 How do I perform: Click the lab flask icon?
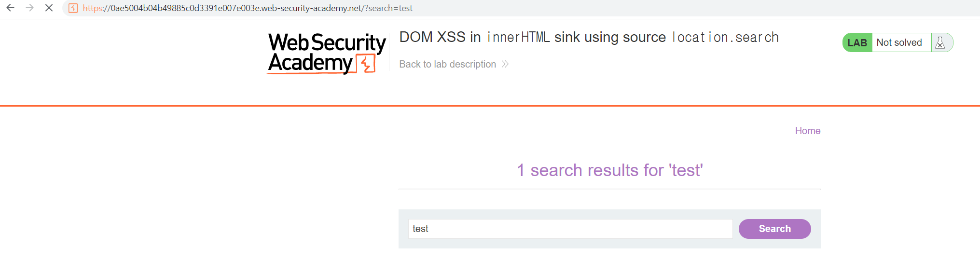click(x=940, y=43)
